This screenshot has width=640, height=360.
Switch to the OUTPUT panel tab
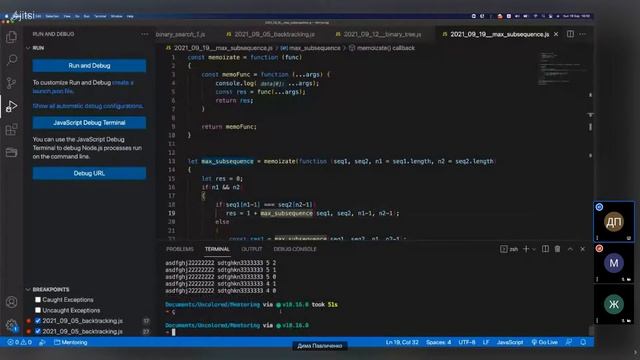click(x=251, y=249)
